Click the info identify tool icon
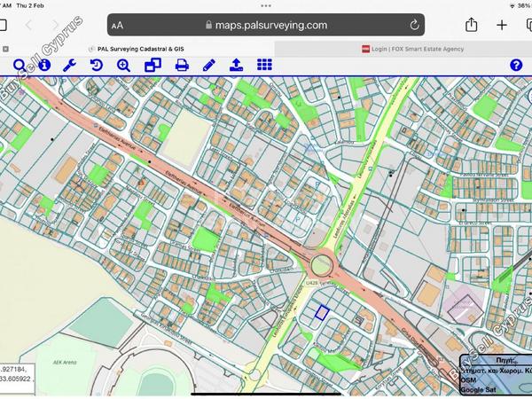The height and width of the screenshot is (399, 532). (44, 65)
